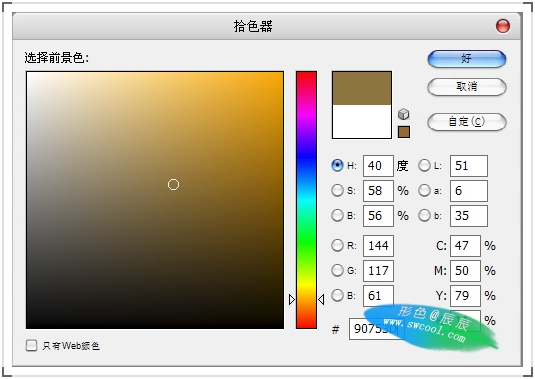The height and width of the screenshot is (379, 535).
Task: Click the H field showing 40
Action: (378, 166)
